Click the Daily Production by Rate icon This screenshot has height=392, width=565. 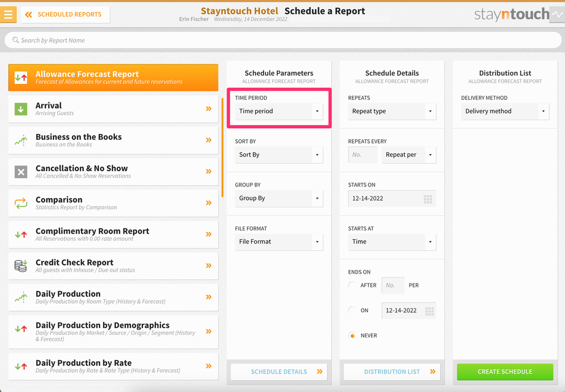click(x=21, y=366)
